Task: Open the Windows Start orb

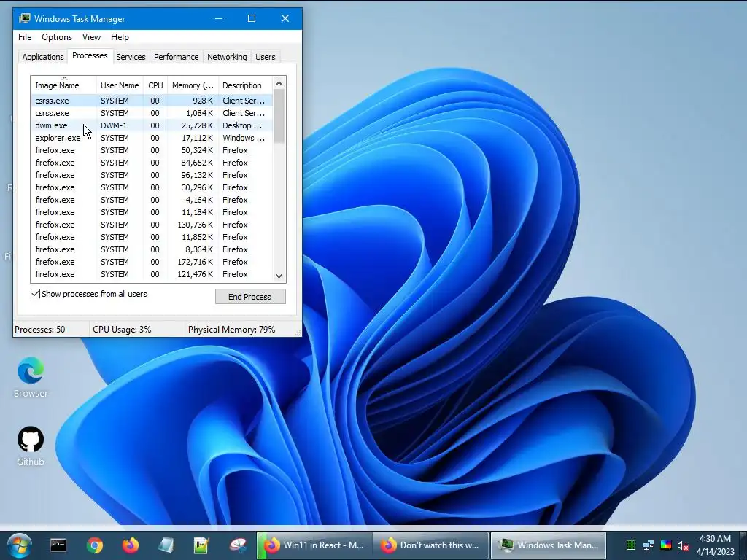Action: click(x=19, y=545)
